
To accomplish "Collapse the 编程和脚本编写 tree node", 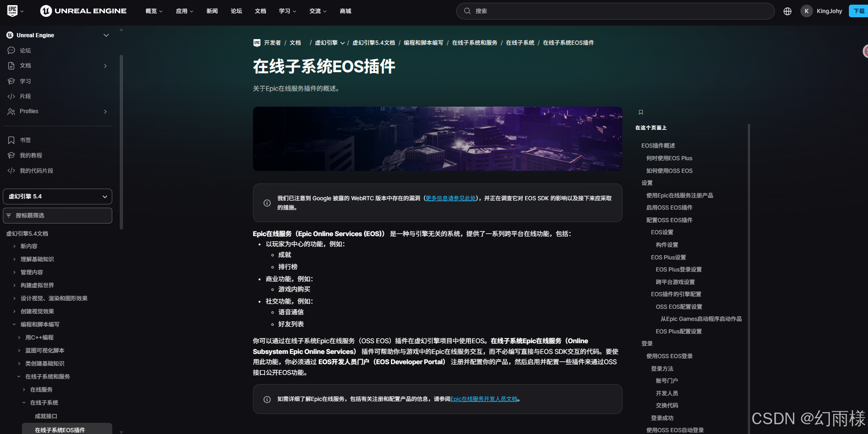I will click(x=14, y=325).
